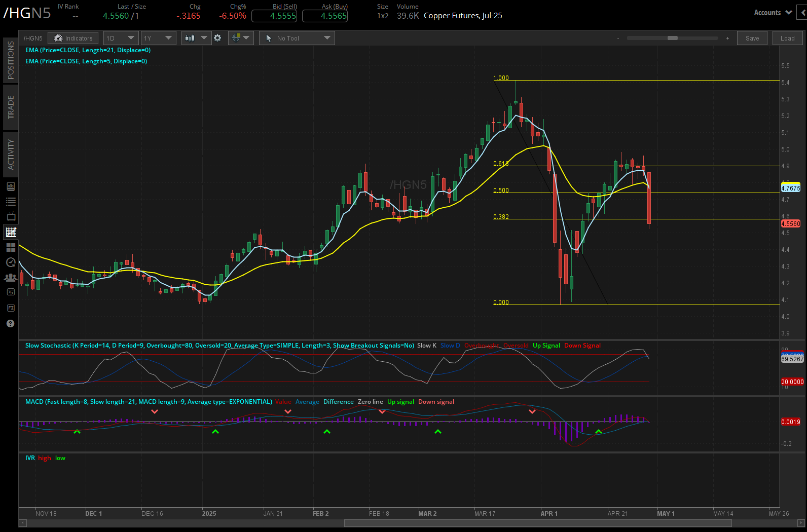This screenshot has height=532, width=807.
Task: Click the Volume 39.6K value
Action: (x=408, y=16)
